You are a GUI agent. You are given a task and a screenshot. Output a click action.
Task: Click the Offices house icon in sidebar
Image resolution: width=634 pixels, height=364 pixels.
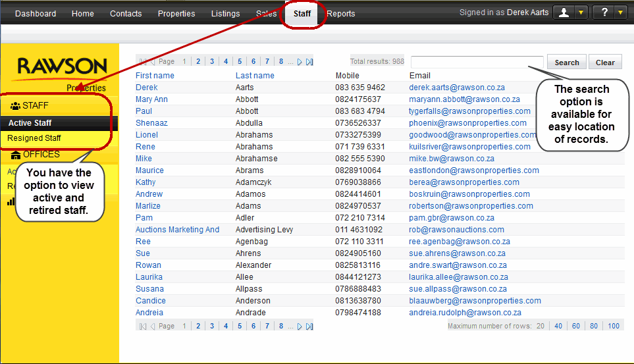coord(16,155)
